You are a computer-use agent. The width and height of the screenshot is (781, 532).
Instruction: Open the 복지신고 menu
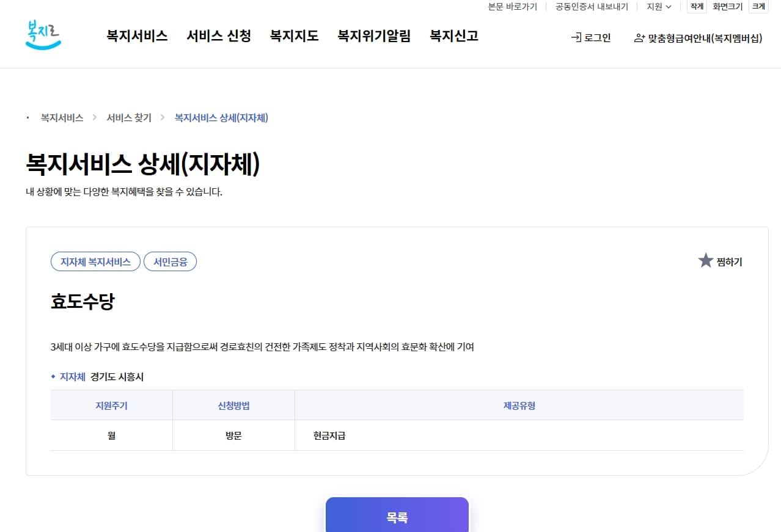[453, 36]
